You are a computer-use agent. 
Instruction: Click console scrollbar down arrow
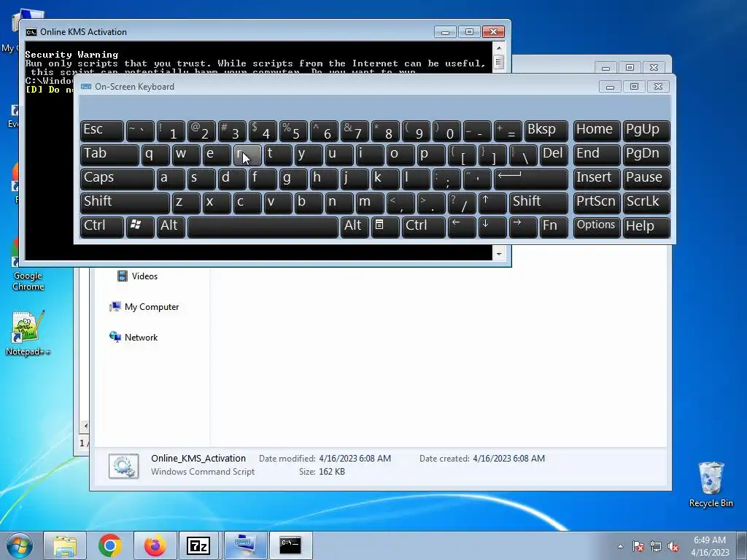pos(499,254)
